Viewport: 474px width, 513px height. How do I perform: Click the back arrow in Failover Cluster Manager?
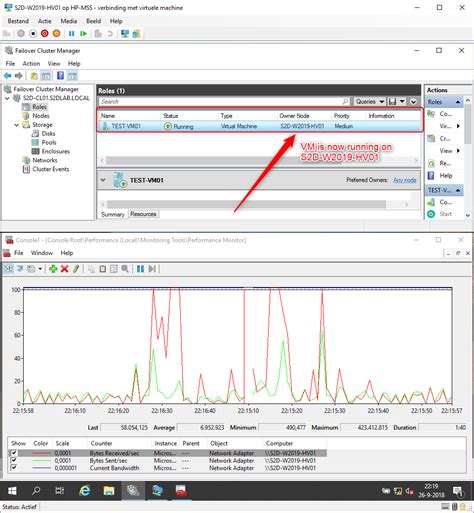click(7, 76)
